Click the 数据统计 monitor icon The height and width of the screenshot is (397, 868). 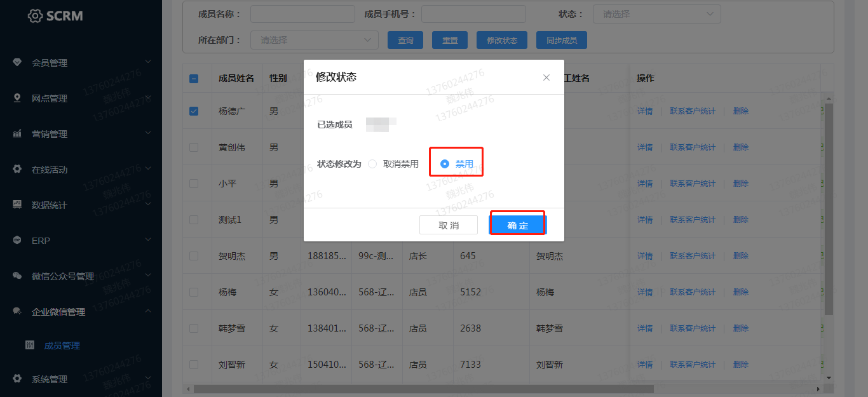click(17, 205)
